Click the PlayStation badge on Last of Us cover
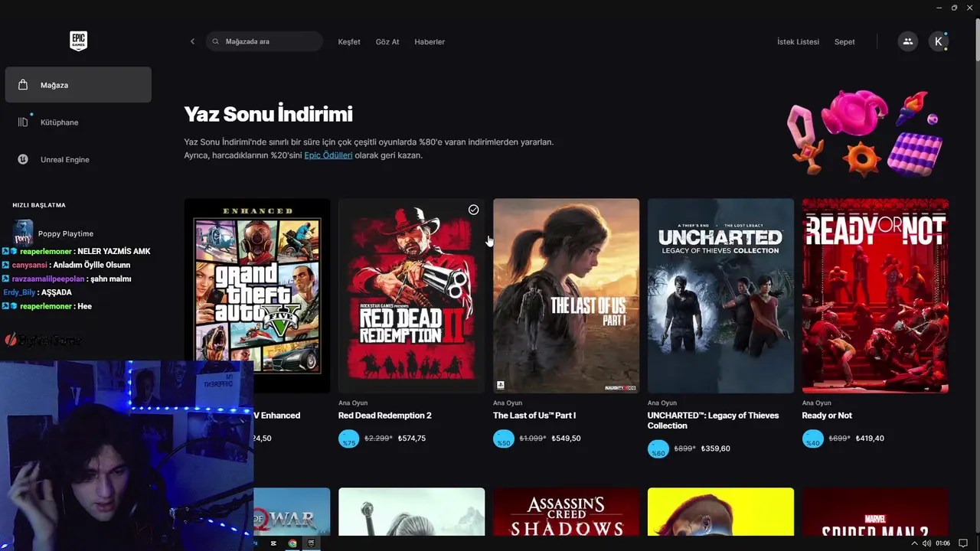The image size is (980, 551). point(500,385)
